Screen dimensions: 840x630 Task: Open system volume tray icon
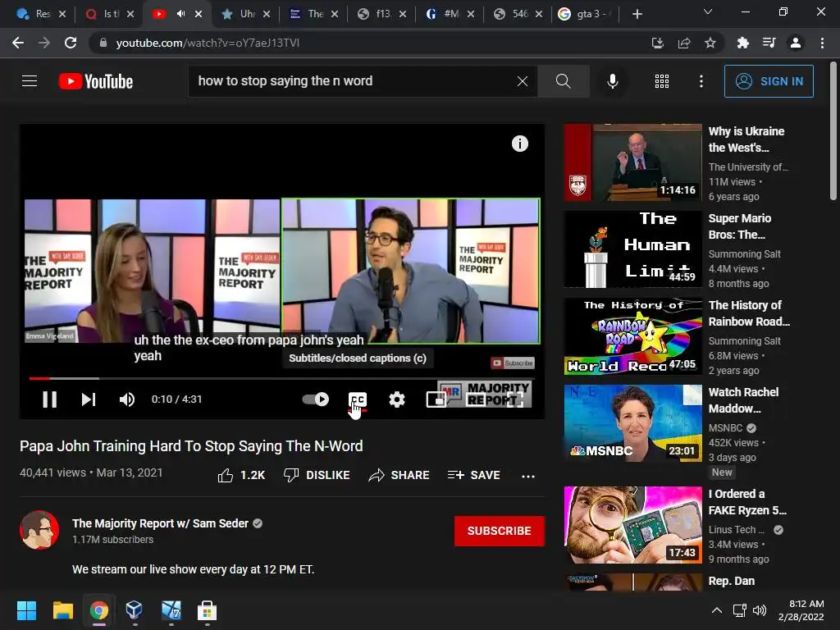[760, 610]
